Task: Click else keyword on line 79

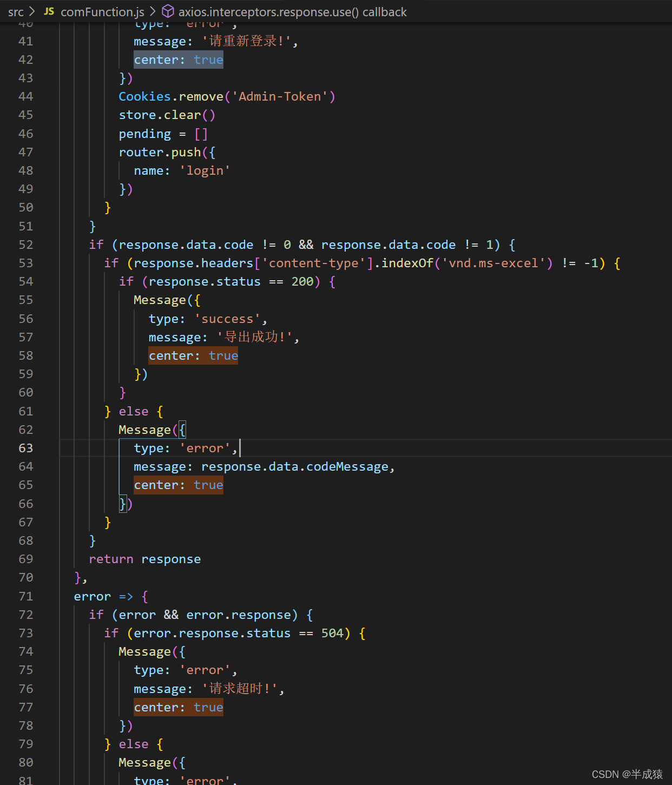Action: [x=134, y=744]
